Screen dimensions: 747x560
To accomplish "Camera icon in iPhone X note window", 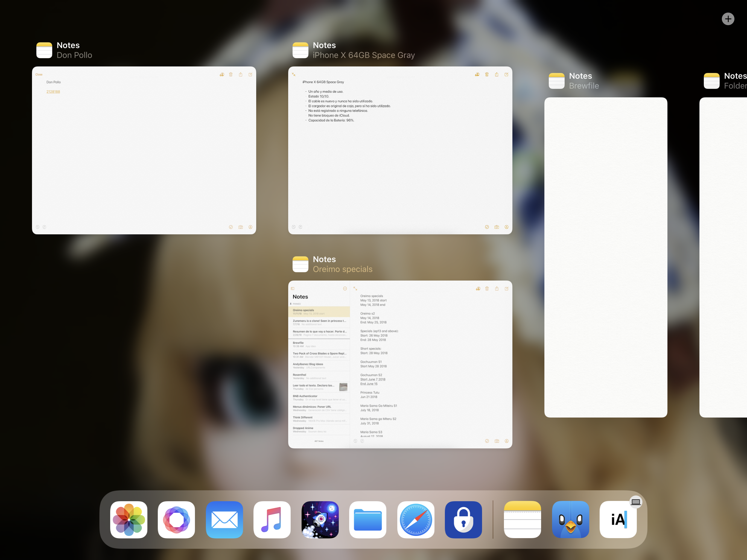I will (497, 227).
